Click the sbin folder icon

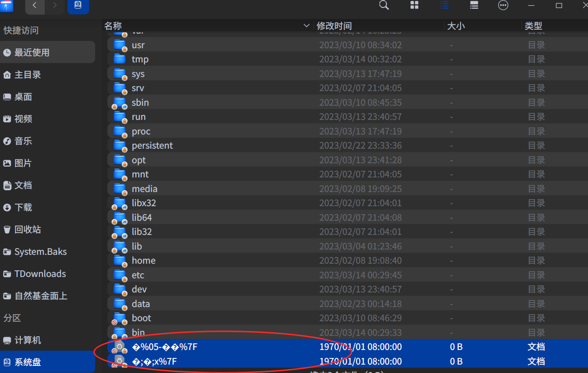click(x=120, y=103)
